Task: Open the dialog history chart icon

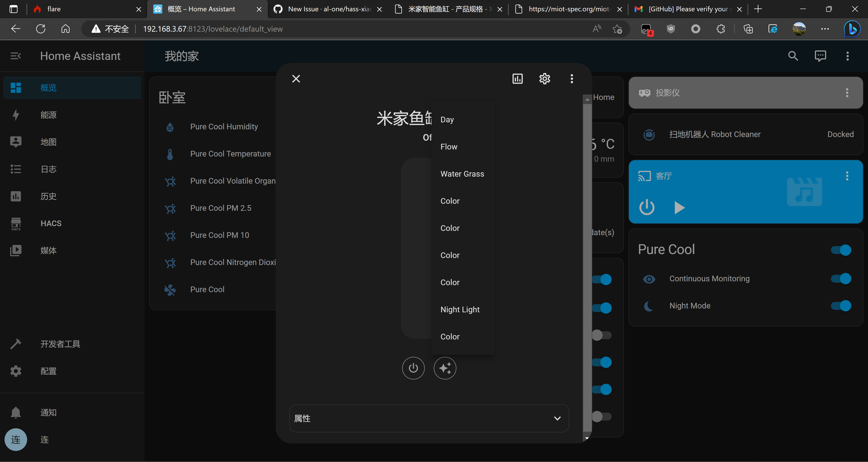Action: point(518,78)
